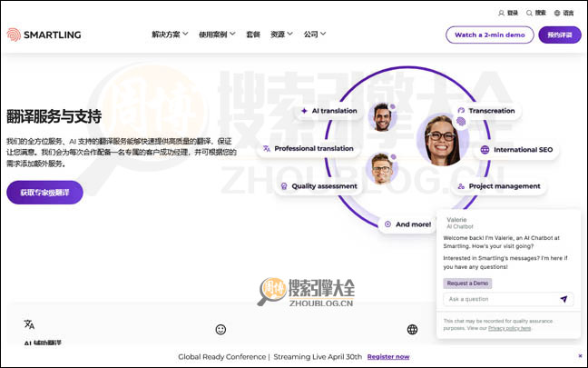Image resolution: width=588 pixels, height=368 pixels.
Task: Click the AI translation label pill
Action: (x=329, y=111)
